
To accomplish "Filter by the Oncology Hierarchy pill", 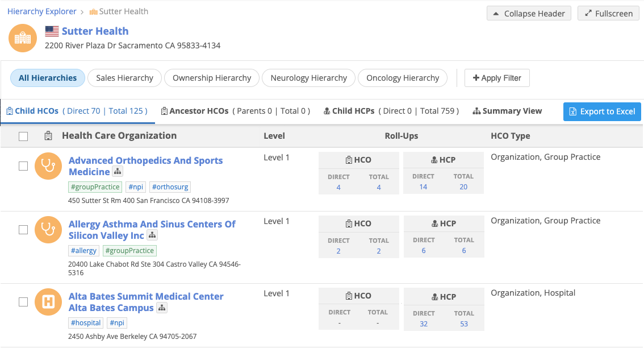I will click(402, 78).
